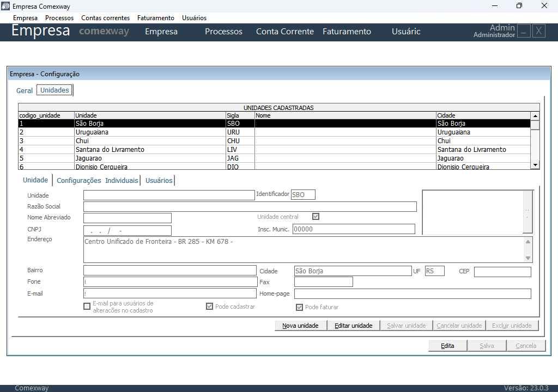Select the São Borja row in units table

tap(275, 124)
